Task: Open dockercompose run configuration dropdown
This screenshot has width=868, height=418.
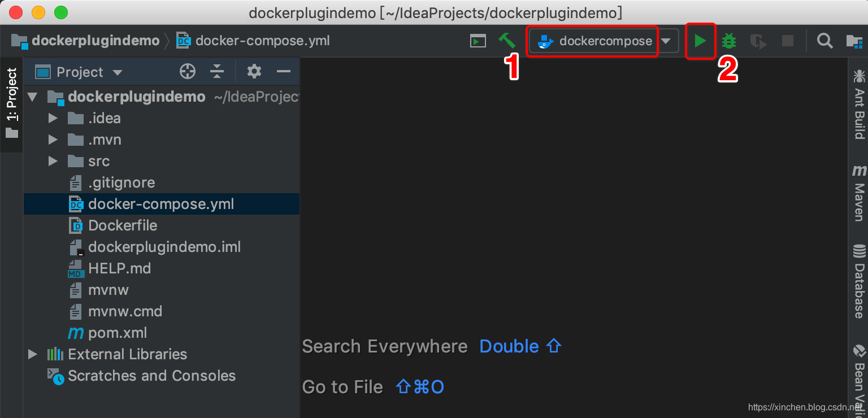Action: coord(666,41)
